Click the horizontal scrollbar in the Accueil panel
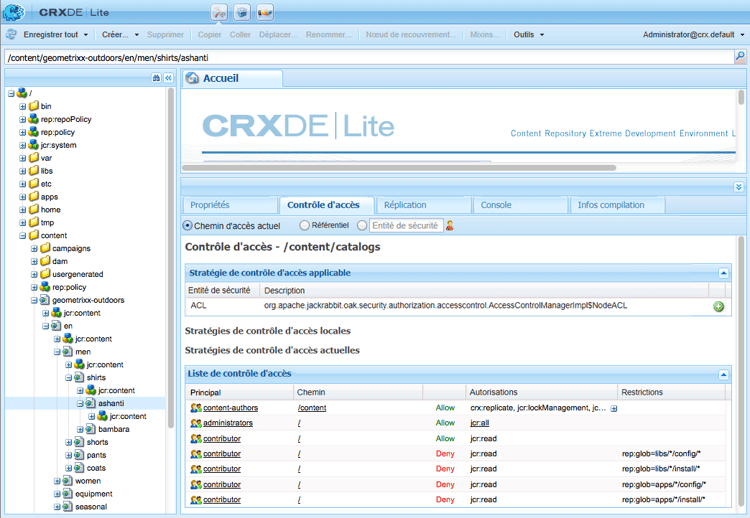750x518 pixels. [399, 168]
